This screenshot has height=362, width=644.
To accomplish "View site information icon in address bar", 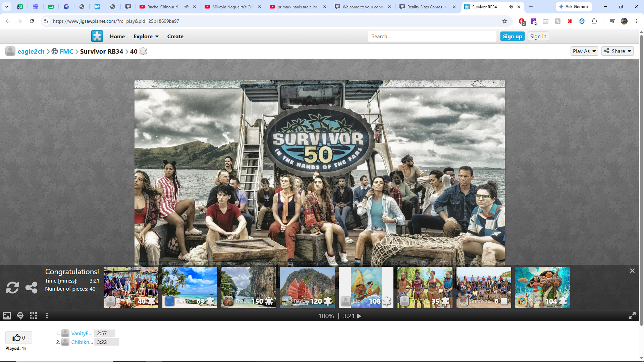I will point(46,21).
